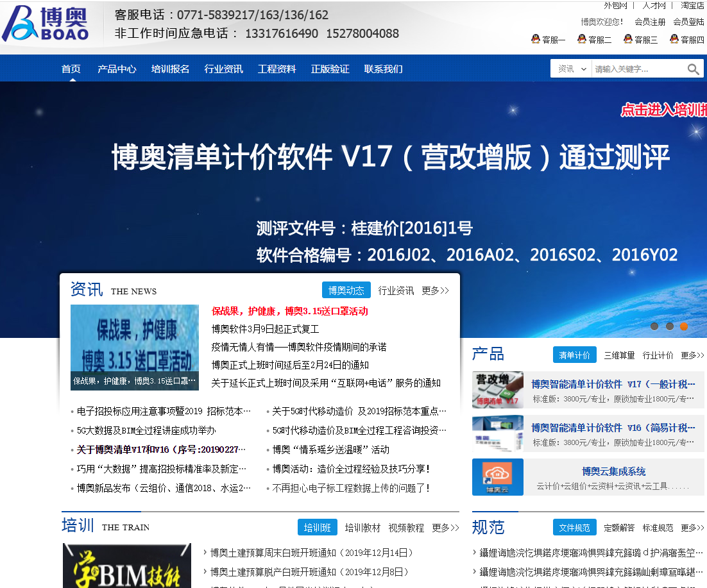Open 不再担心电子标工程数据上传的问题了 article
The width and height of the screenshot is (707, 588).
[351, 488]
